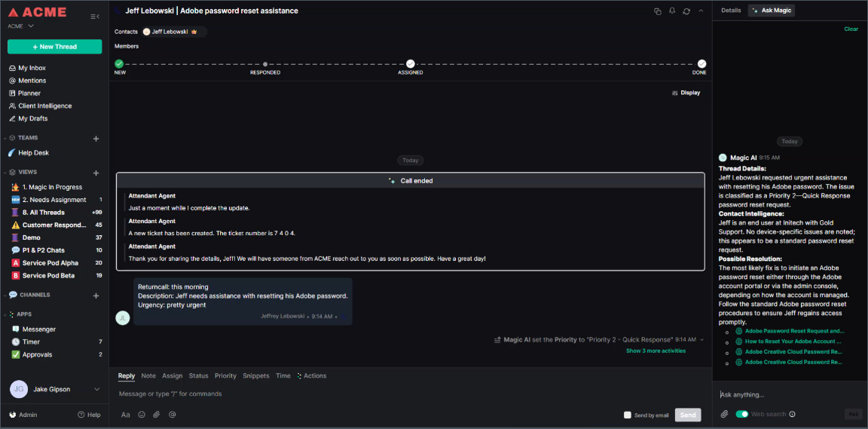Open Help

pyautogui.click(x=89, y=415)
